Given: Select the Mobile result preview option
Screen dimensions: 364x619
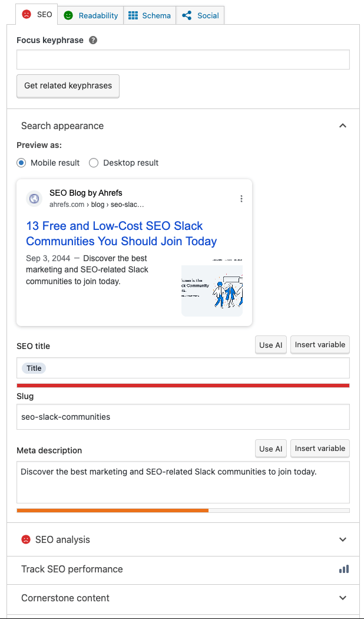Looking at the screenshot, I should 21,163.
